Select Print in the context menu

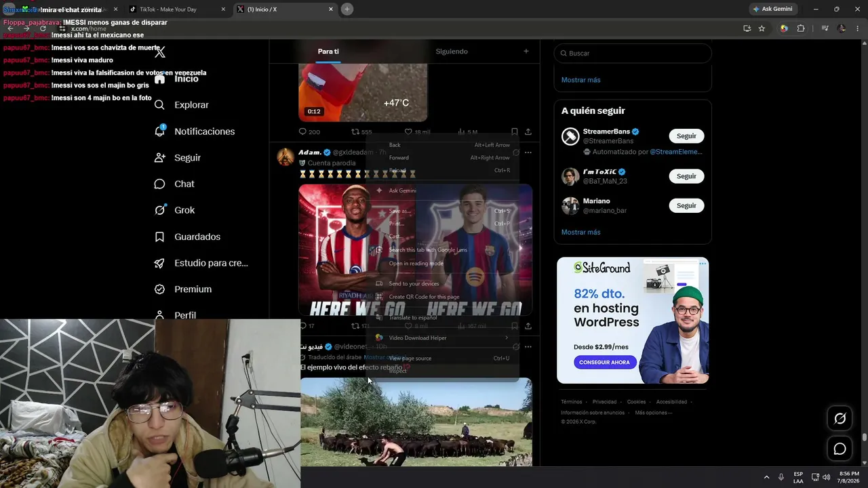tap(442, 224)
